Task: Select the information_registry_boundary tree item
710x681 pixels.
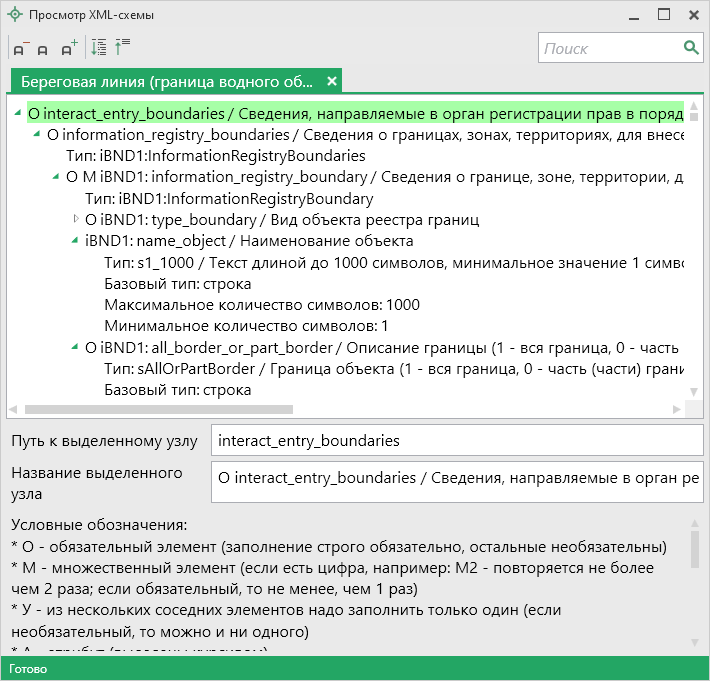Action: 370,177
